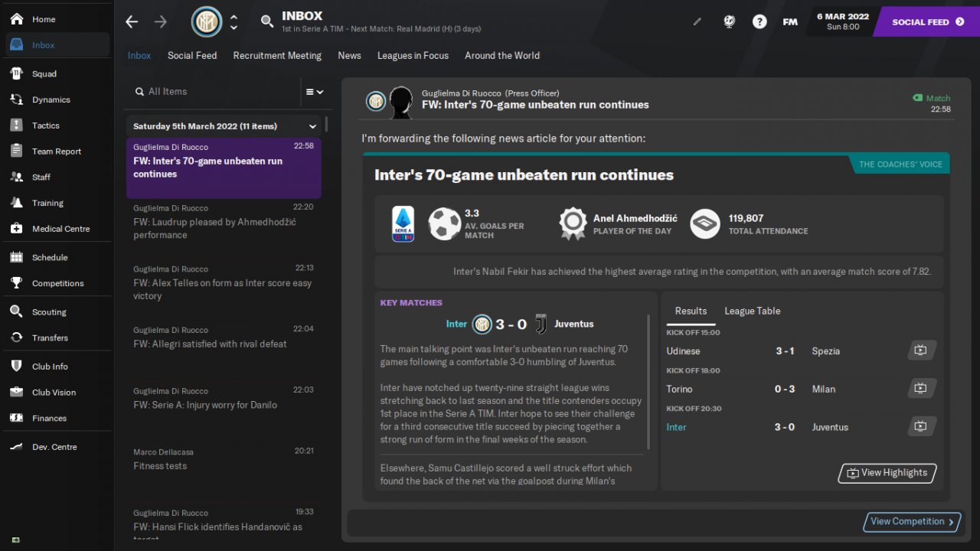980x551 pixels.
Task: Click the Juventus name in key matches
Action: click(574, 324)
